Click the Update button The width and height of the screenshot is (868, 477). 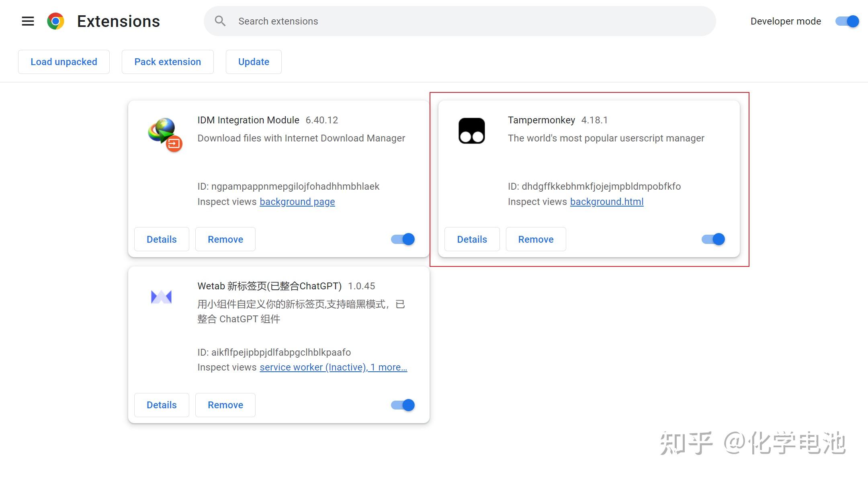pyautogui.click(x=254, y=62)
